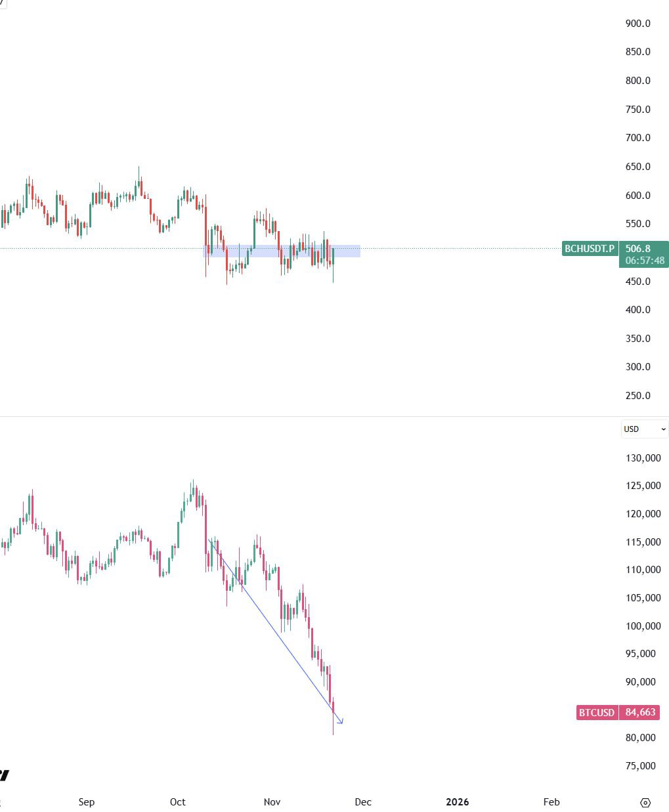Click the Dec label on the timeline
Screen dimensions: 669x812
point(362,802)
